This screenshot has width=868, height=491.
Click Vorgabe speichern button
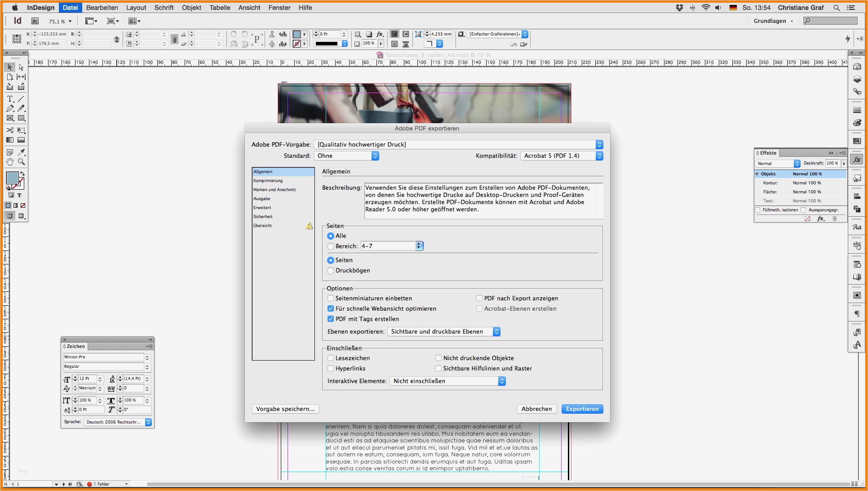pos(285,409)
